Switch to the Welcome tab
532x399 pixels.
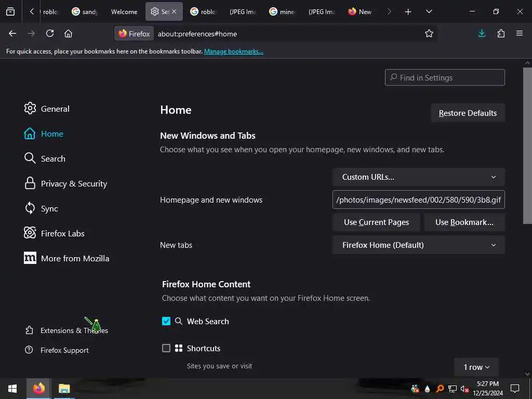coord(124,12)
